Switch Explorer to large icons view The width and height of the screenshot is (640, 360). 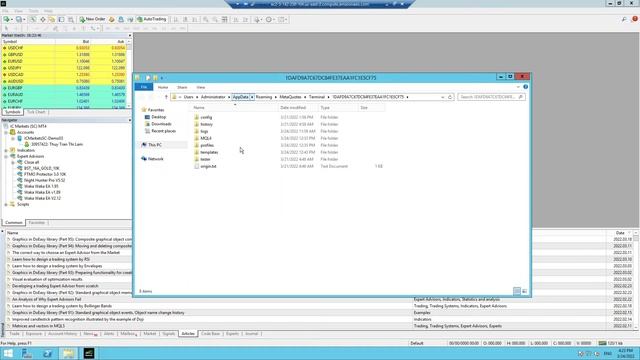[524, 291]
